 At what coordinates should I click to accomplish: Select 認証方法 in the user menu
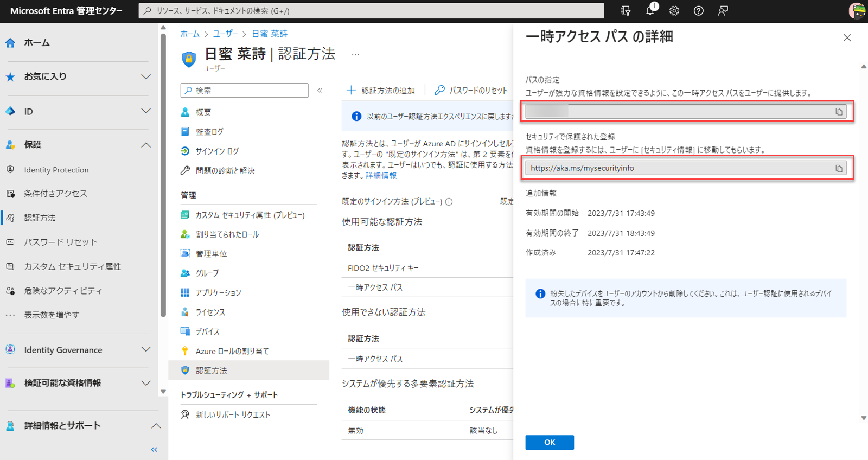click(249, 370)
